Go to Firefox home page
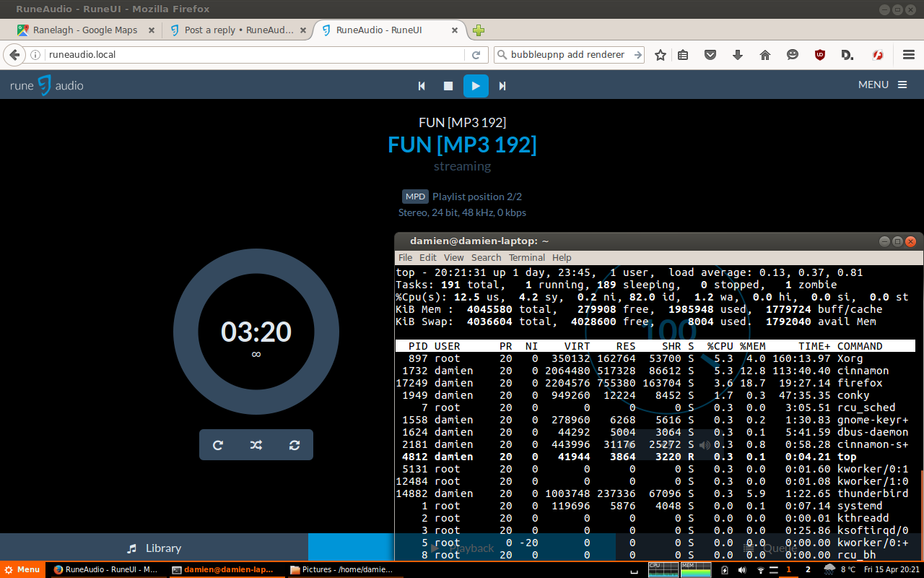Image resolution: width=924 pixels, height=578 pixels. (x=765, y=55)
